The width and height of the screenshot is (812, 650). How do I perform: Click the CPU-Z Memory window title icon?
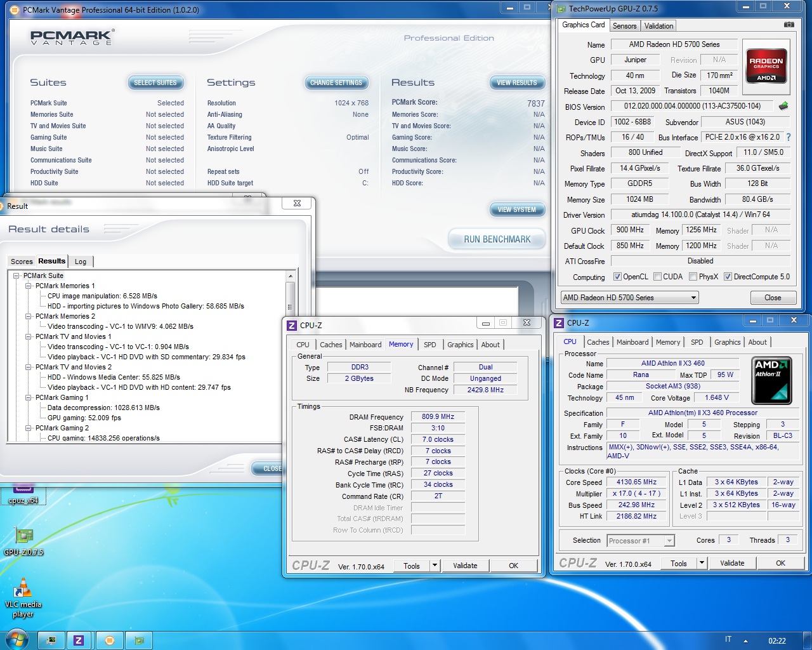point(292,325)
